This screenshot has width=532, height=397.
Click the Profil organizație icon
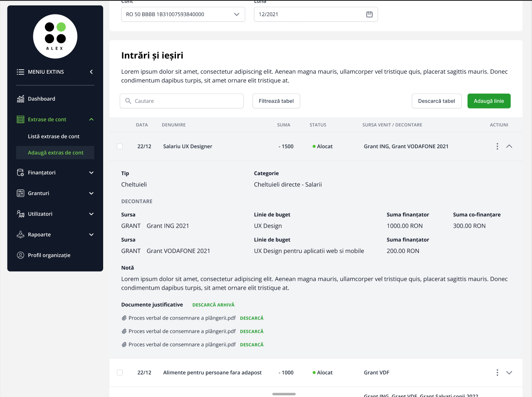click(20, 255)
